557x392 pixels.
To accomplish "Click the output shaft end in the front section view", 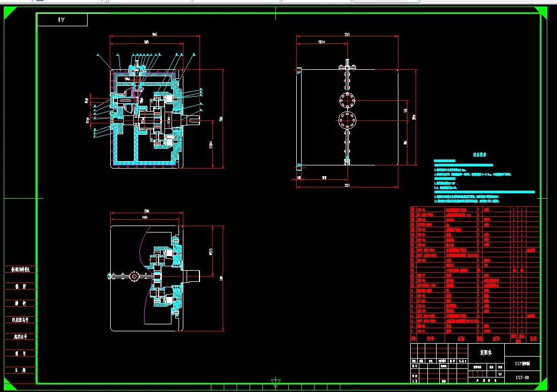I will pyautogui.click(x=192, y=120).
